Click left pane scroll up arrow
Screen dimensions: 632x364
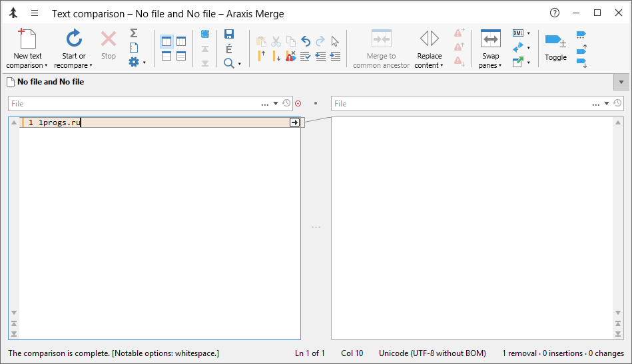(x=14, y=122)
